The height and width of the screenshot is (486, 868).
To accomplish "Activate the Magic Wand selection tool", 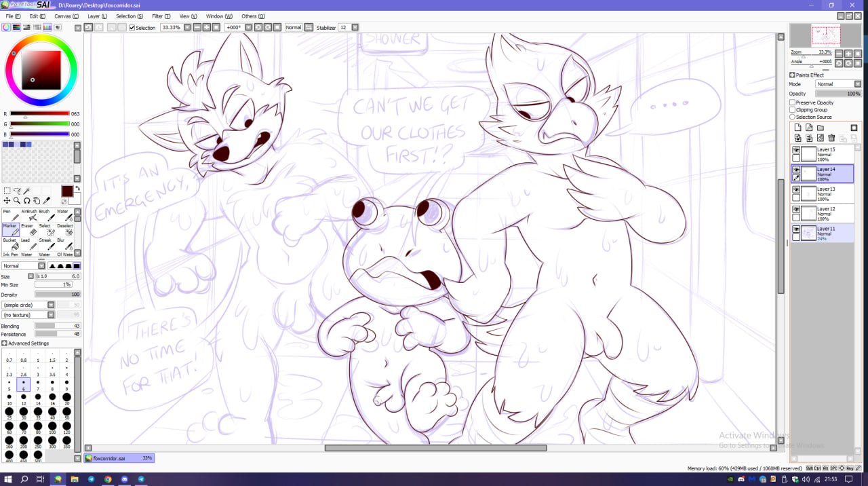I will point(27,191).
